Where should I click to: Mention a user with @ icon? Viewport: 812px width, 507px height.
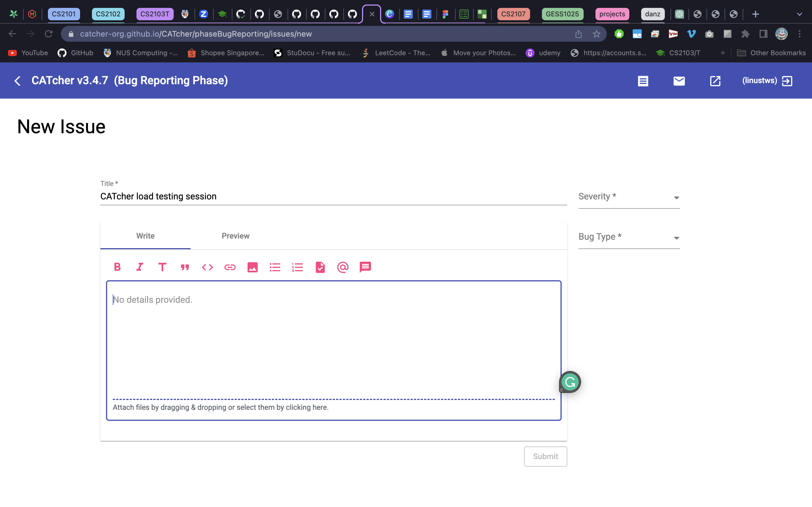pos(343,267)
